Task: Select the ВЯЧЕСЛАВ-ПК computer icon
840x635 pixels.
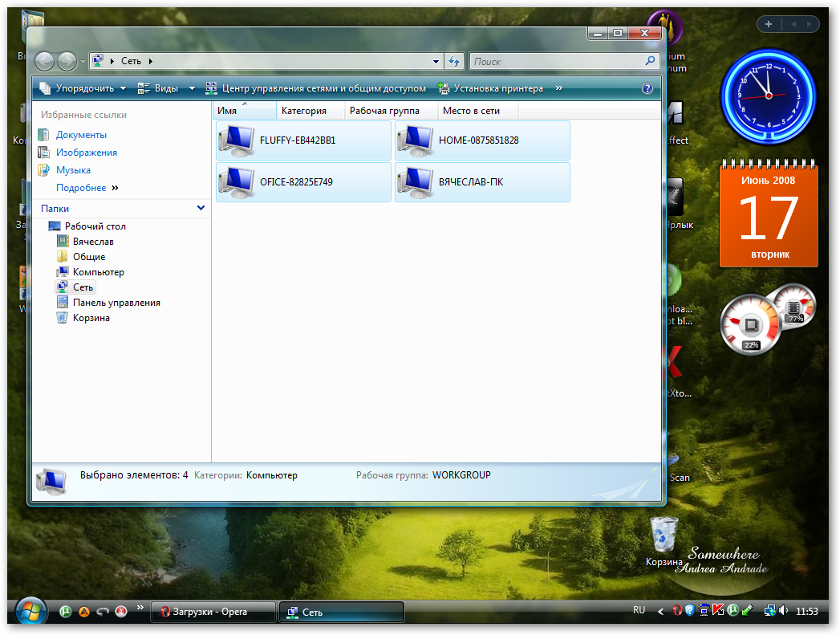Action: point(415,182)
